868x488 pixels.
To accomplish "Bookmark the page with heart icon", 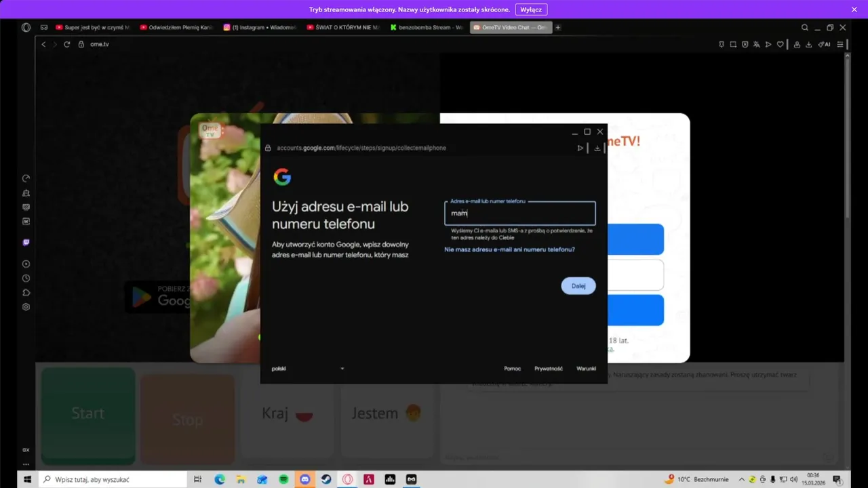I will click(780, 44).
